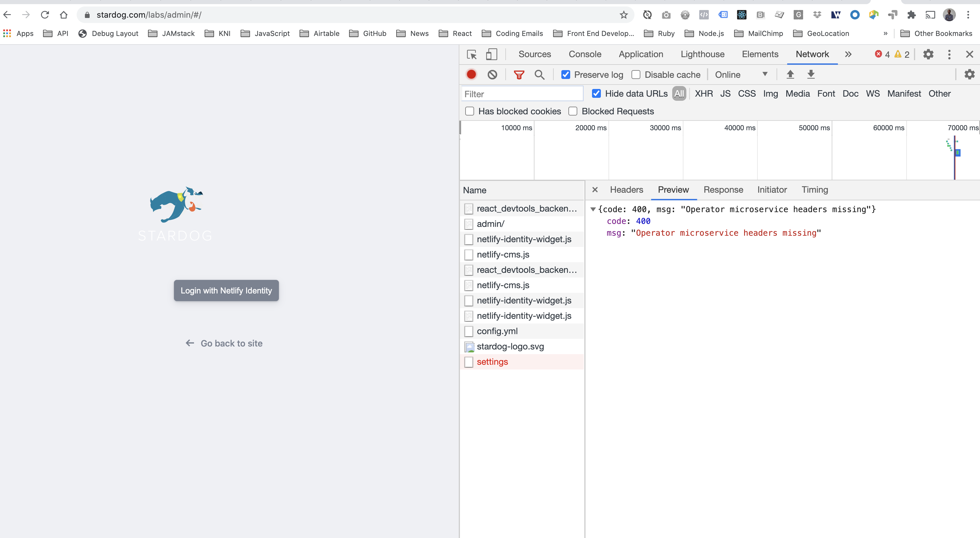Reveal more DevTools panels with chevron
The width and height of the screenshot is (980, 538).
848,54
